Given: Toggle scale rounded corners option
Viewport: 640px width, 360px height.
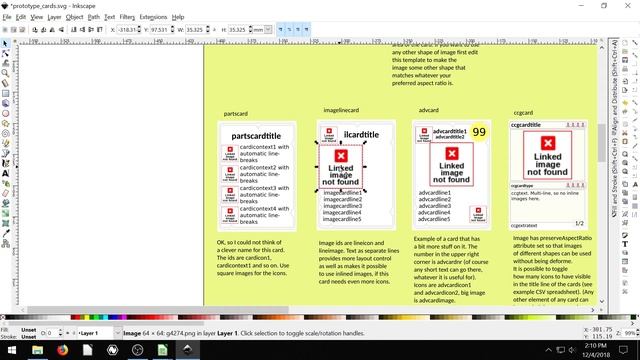Looking at the screenshot, I should [x=289, y=29].
